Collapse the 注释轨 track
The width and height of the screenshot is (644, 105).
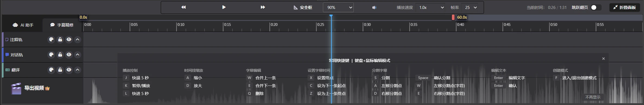click(78, 40)
